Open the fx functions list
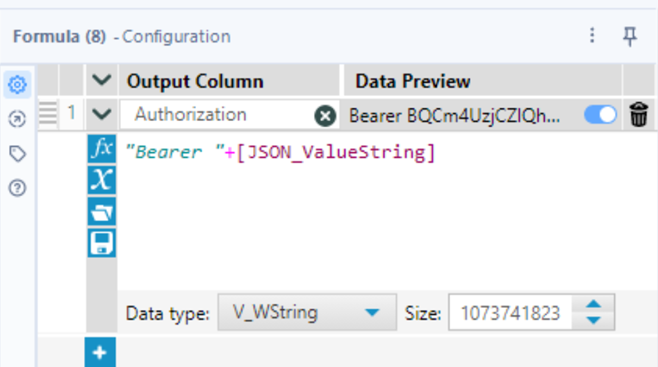 (x=102, y=148)
